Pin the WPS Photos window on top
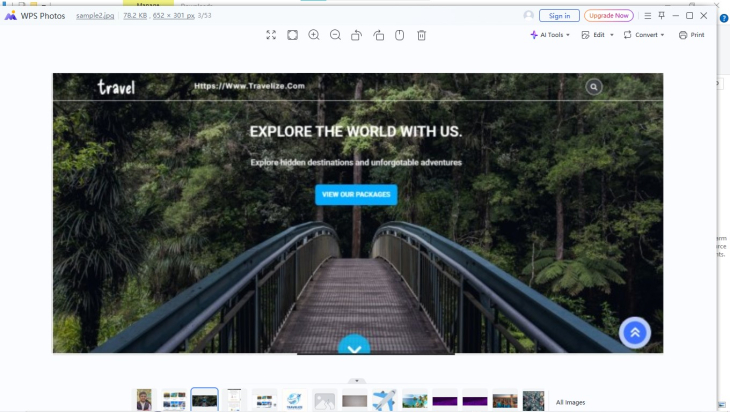The width and height of the screenshot is (730, 412). tap(661, 16)
